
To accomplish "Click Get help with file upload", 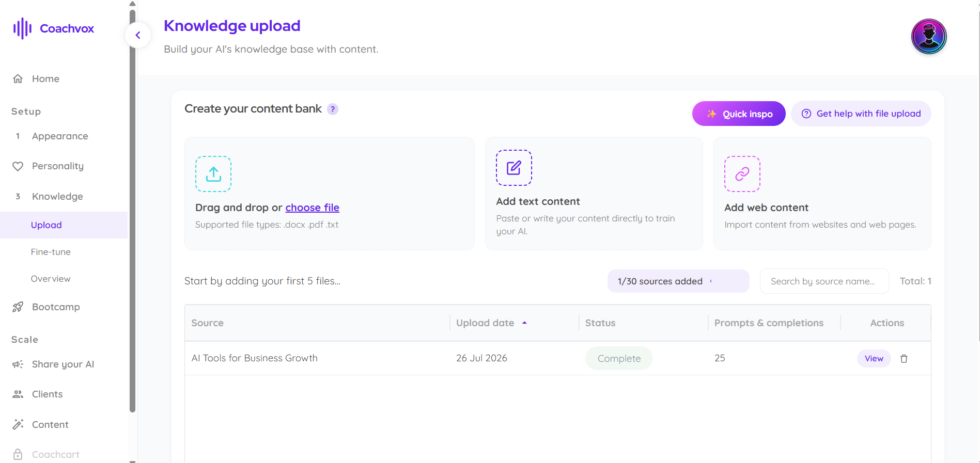I will click(x=861, y=114).
